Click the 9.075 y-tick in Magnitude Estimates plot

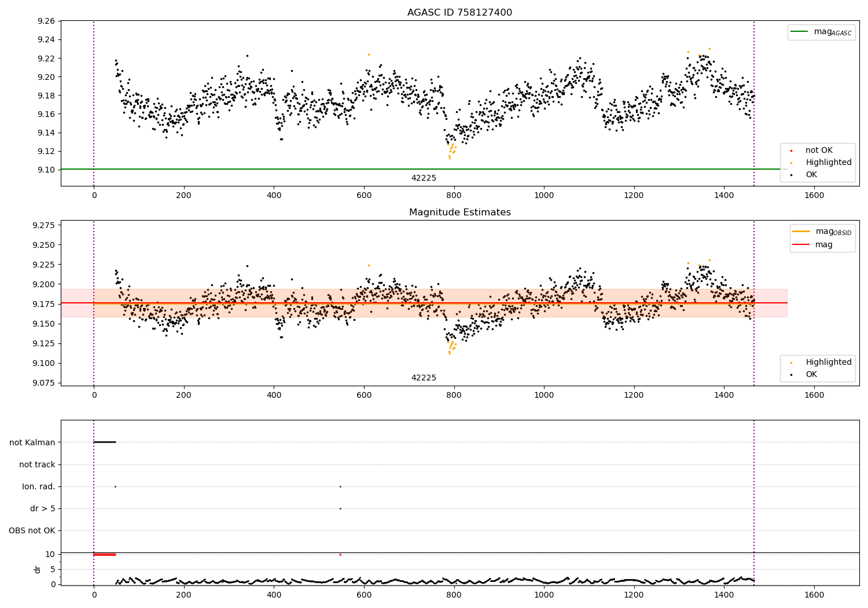tap(44, 383)
